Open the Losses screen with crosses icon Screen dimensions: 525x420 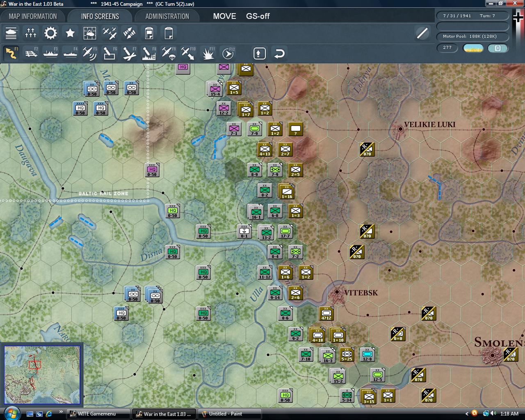click(x=31, y=33)
